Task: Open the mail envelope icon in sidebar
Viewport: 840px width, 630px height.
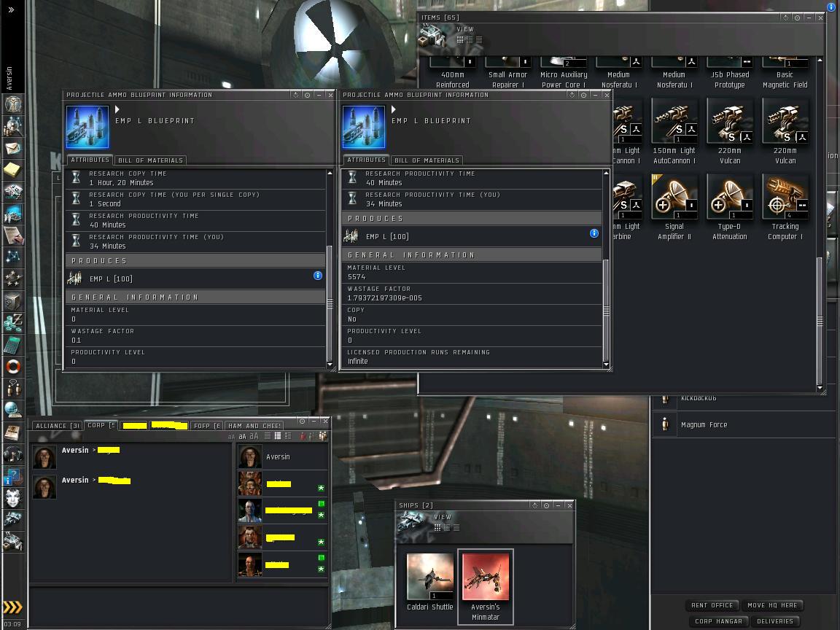Action: [x=13, y=149]
